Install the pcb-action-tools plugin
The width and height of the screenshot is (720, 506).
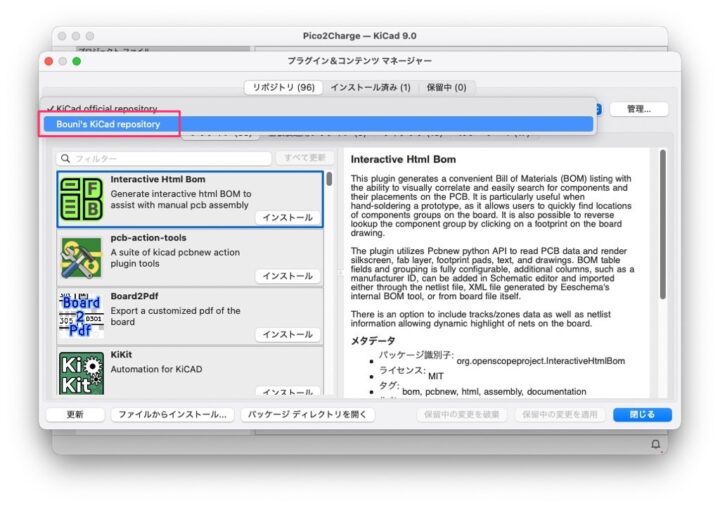[x=287, y=275]
